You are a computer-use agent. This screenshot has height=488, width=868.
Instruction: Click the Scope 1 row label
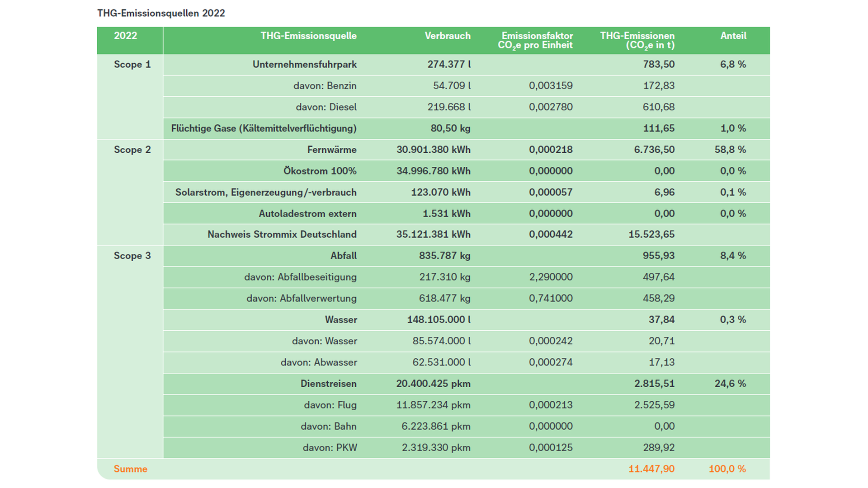[x=132, y=64]
